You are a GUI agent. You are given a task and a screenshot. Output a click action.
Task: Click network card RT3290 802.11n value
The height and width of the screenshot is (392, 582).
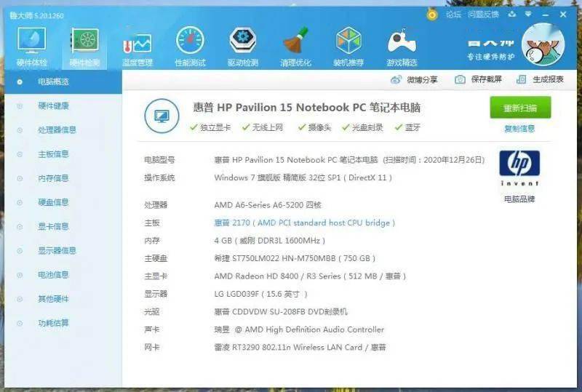[x=300, y=348]
